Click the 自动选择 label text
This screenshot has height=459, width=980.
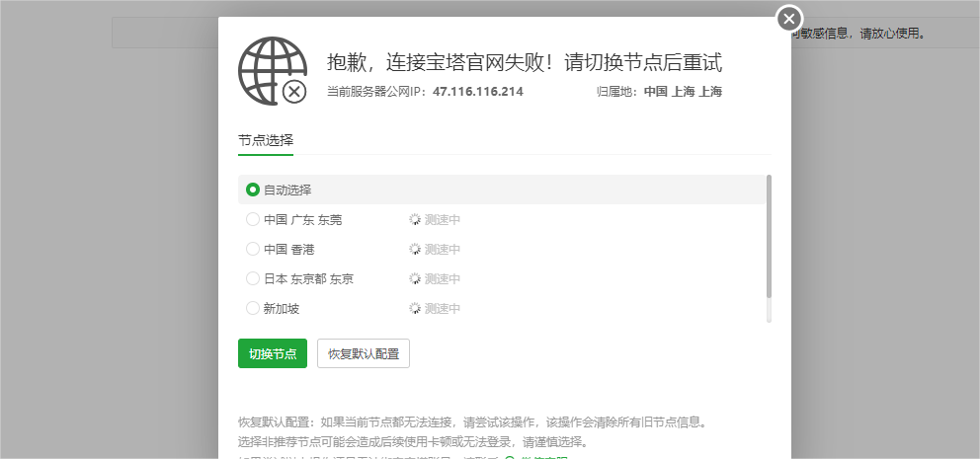click(x=287, y=190)
